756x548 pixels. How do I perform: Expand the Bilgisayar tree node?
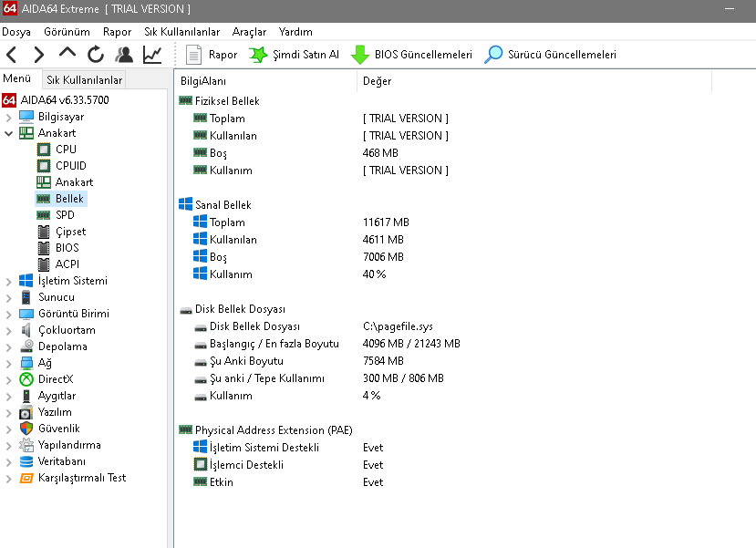pyautogui.click(x=8, y=117)
